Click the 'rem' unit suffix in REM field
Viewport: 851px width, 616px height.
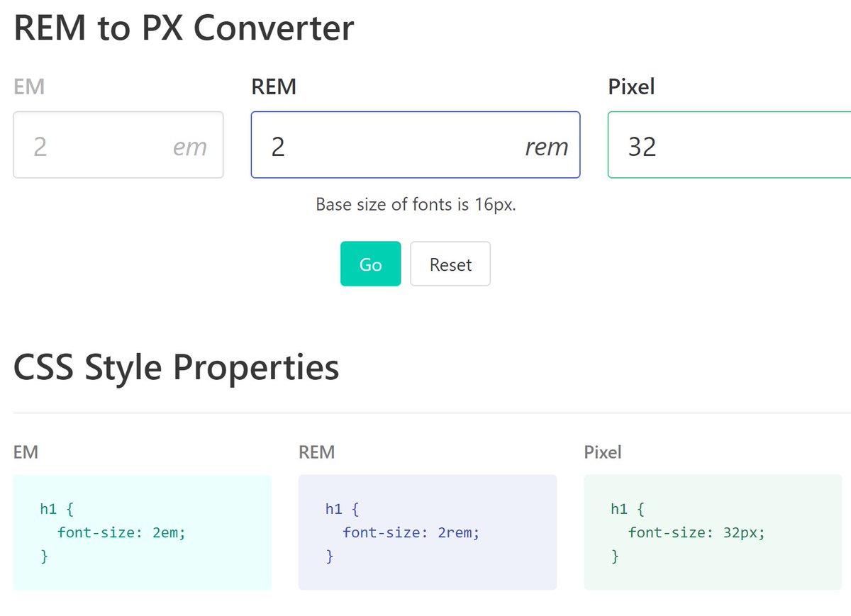pos(547,147)
